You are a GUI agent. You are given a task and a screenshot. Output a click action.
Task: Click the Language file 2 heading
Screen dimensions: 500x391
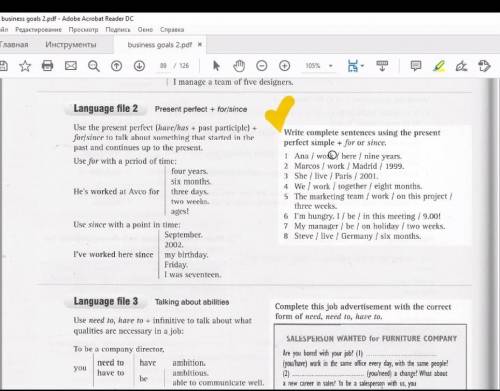tap(105, 109)
